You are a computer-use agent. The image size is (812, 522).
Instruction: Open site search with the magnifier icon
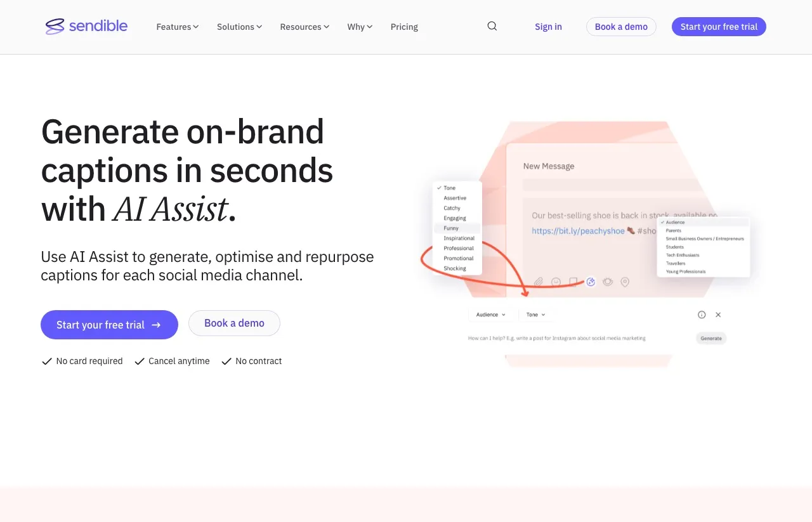click(x=492, y=26)
